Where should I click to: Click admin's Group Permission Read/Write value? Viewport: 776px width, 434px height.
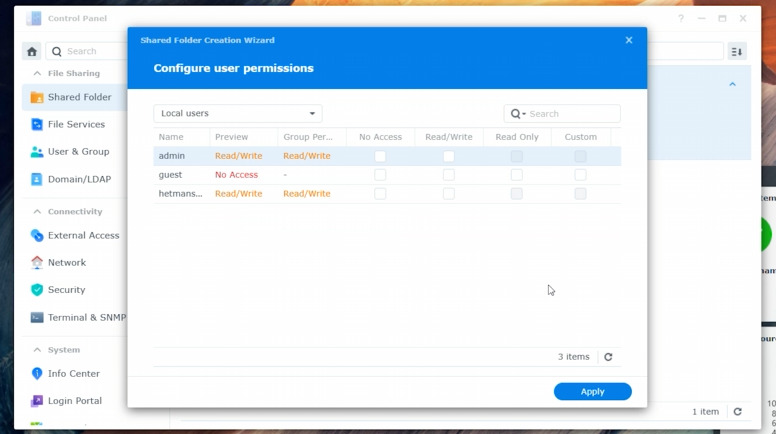click(307, 156)
